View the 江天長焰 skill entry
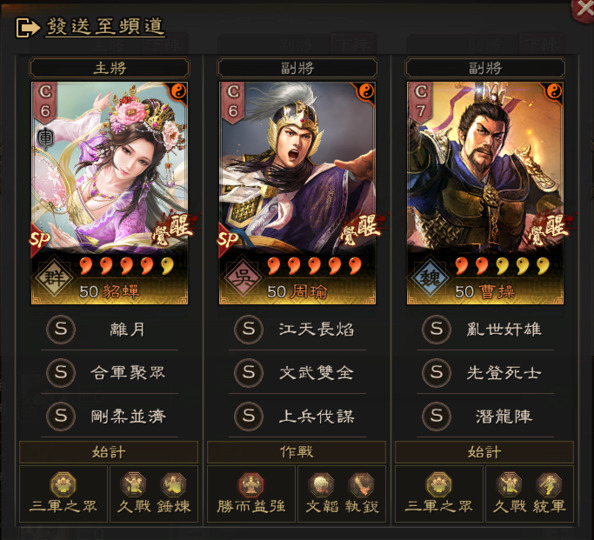The image size is (594, 540). pyautogui.click(x=297, y=329)
